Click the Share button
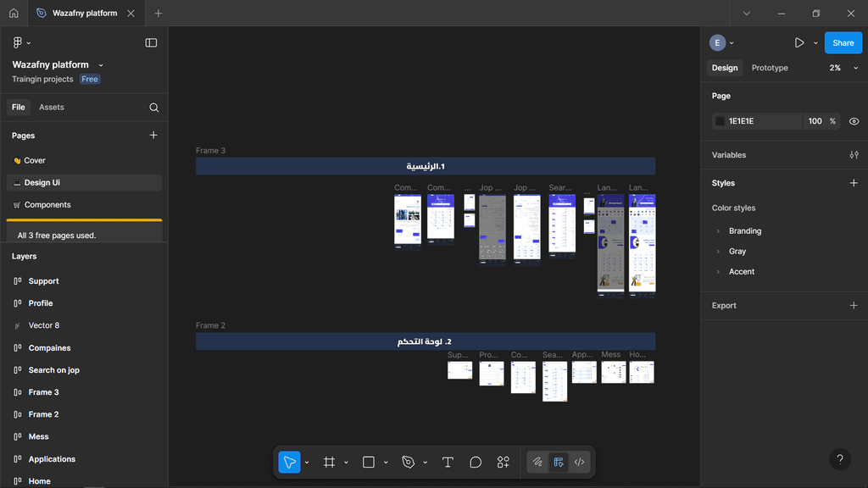Viewport: 868px width, 488px height. [x=843, y=42]
